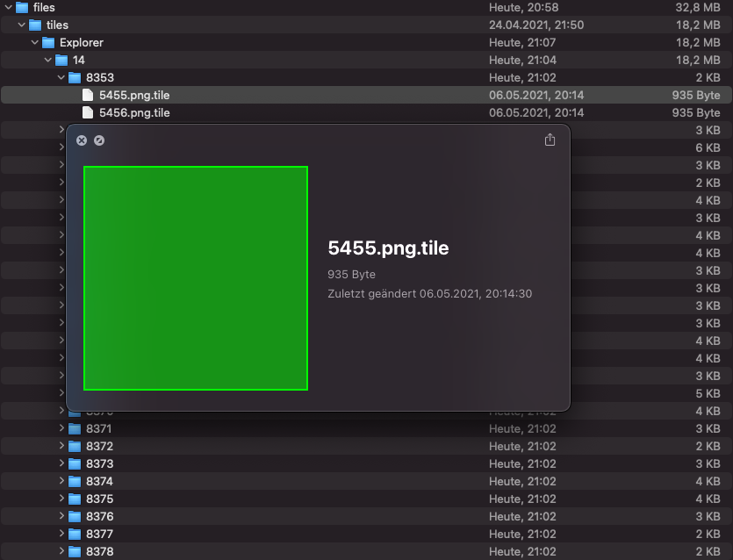Expand the 8371 folder
Viewport: 733px width, 560px height.
tap(61, 428)
